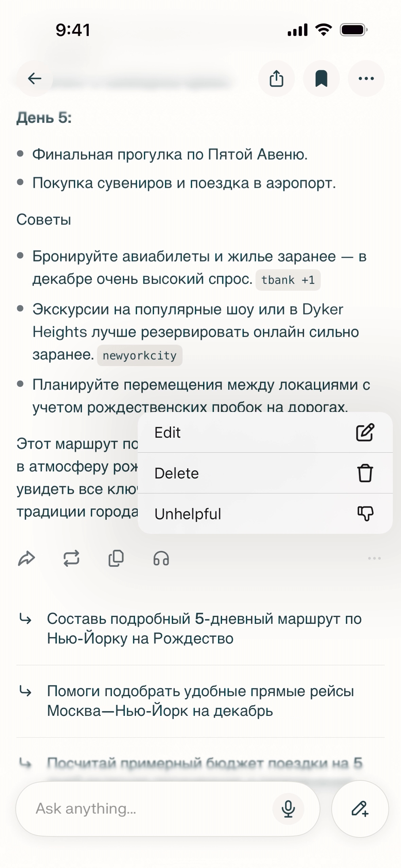Image resolution: width=401 pixels, height=868 pixels.
Task: Tap the back arrow button
Action: click(x=34, y=78)
